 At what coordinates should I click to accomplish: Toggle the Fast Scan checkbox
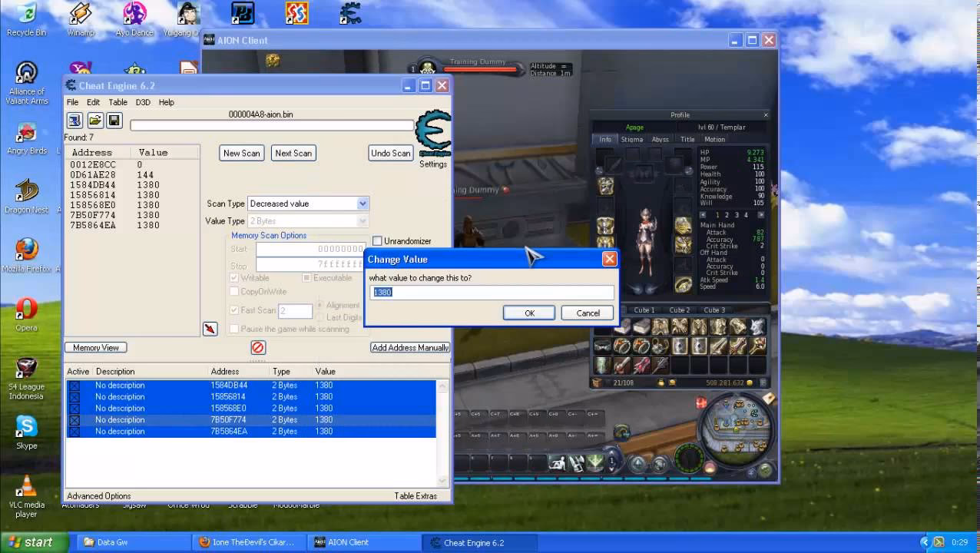point(235,310)
